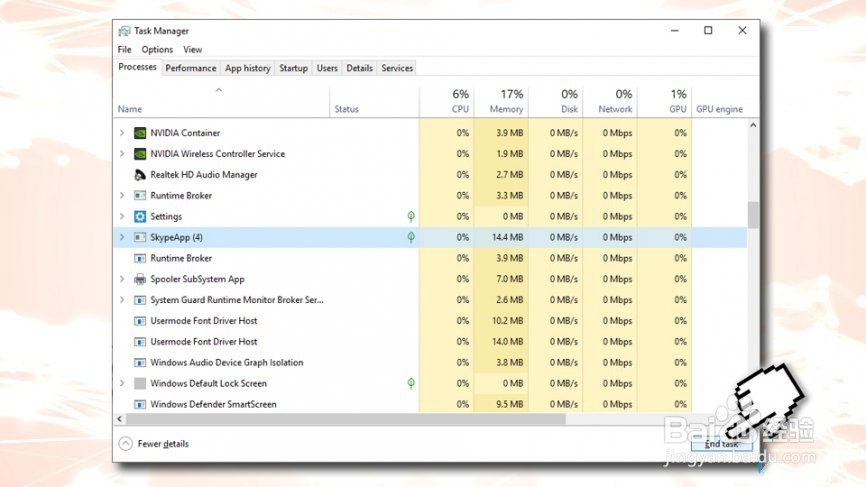
Task: Select the first Usermode Font Driver Host (10.2 MB)
Action: 430,321
